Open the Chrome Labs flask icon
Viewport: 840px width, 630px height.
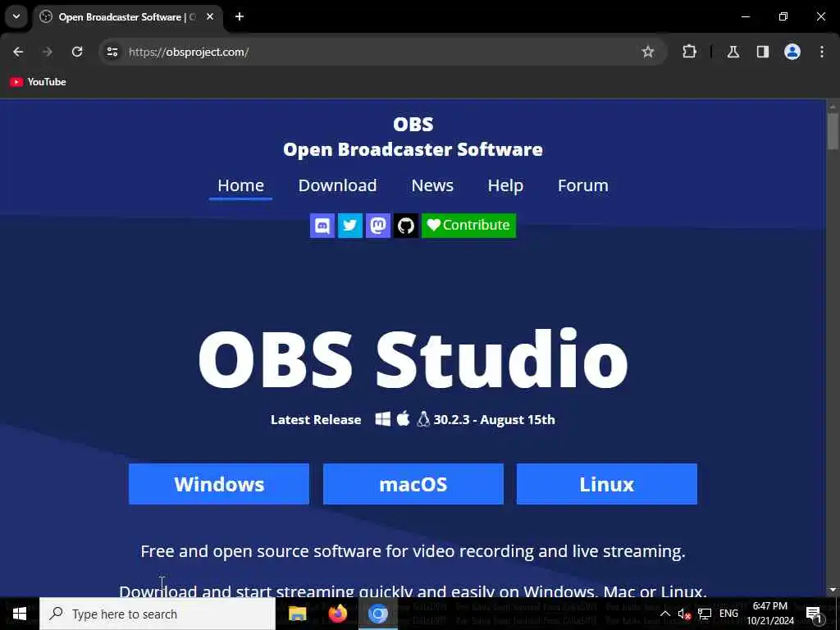pyautogui.click(x=733, y=52)
